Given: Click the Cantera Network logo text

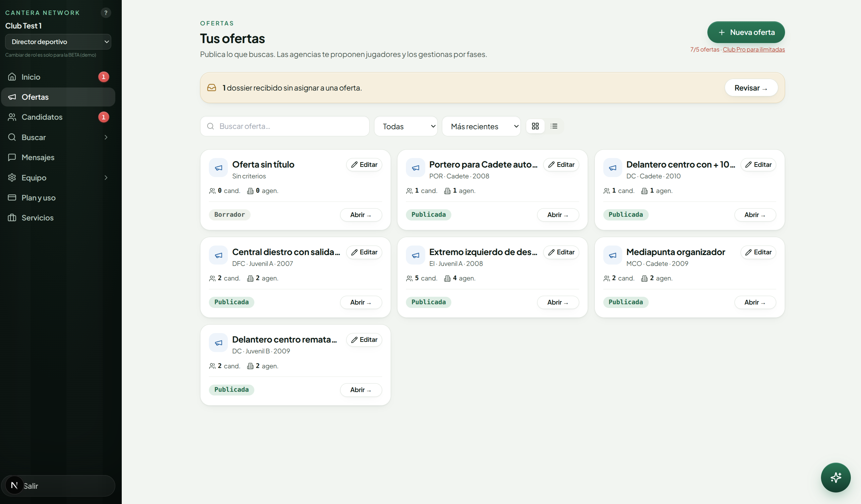Looking at the screenshot, I should tap(42, 13).
